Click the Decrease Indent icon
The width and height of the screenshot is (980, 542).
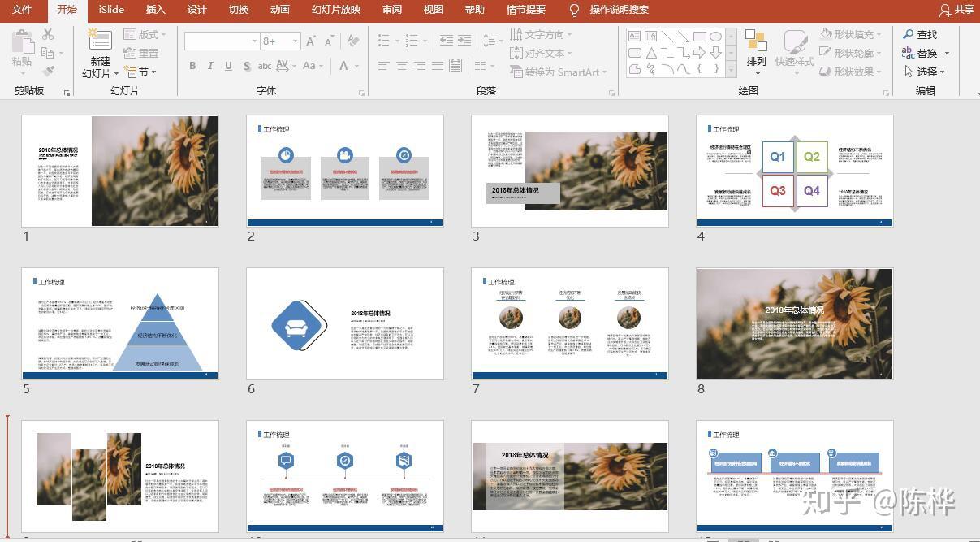pyautogui.click(x=446, y=41)
